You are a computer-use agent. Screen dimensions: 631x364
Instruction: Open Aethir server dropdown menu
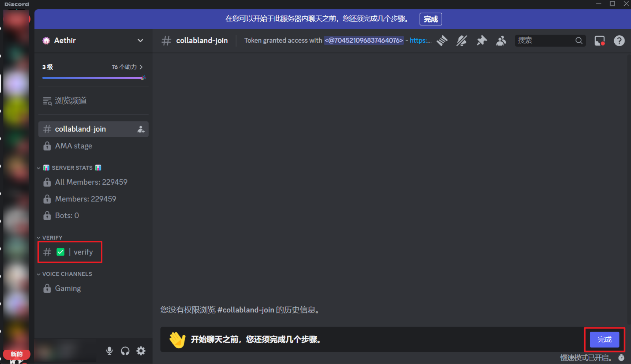tap(140, 41)
